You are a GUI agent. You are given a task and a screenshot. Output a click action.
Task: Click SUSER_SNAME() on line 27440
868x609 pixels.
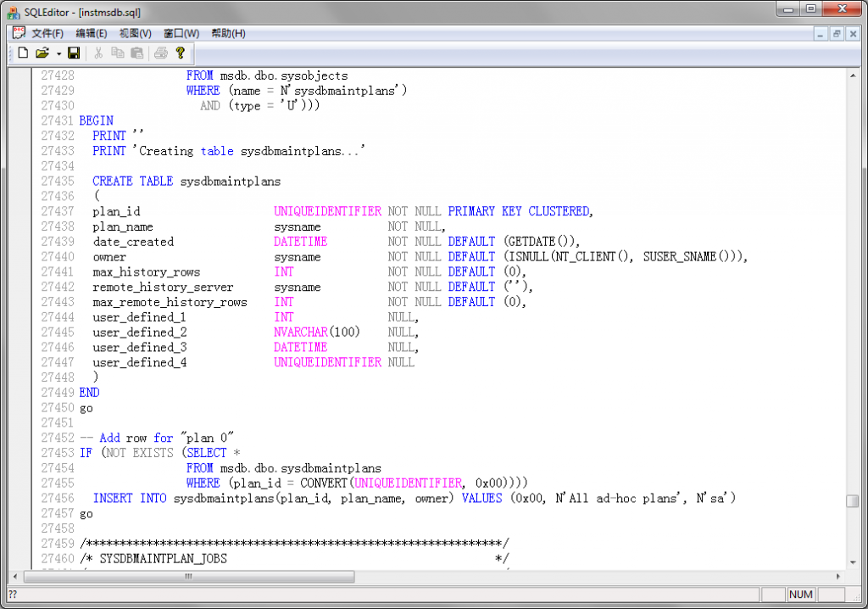[x=687, y=256]
